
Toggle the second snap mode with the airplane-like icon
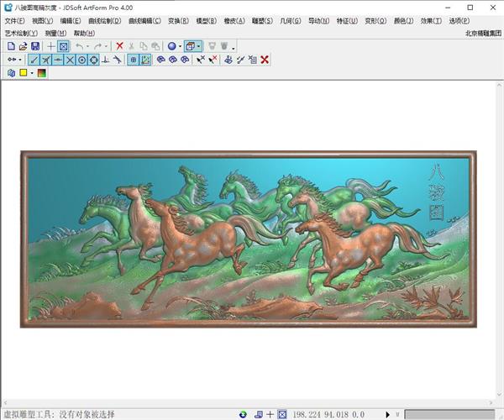click(46, 60)
